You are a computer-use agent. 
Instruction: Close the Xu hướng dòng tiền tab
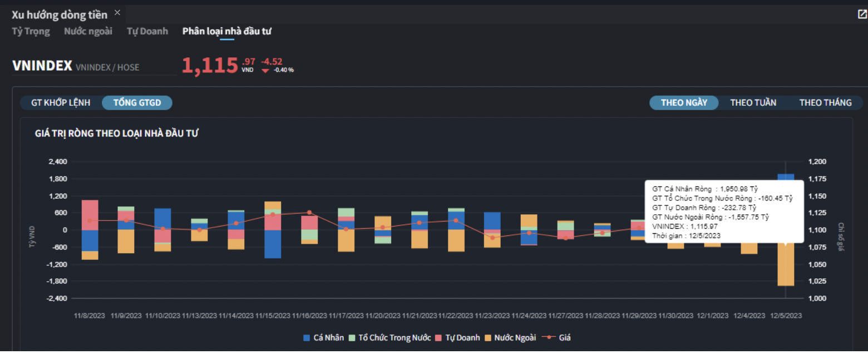click(x=117, y=12)
